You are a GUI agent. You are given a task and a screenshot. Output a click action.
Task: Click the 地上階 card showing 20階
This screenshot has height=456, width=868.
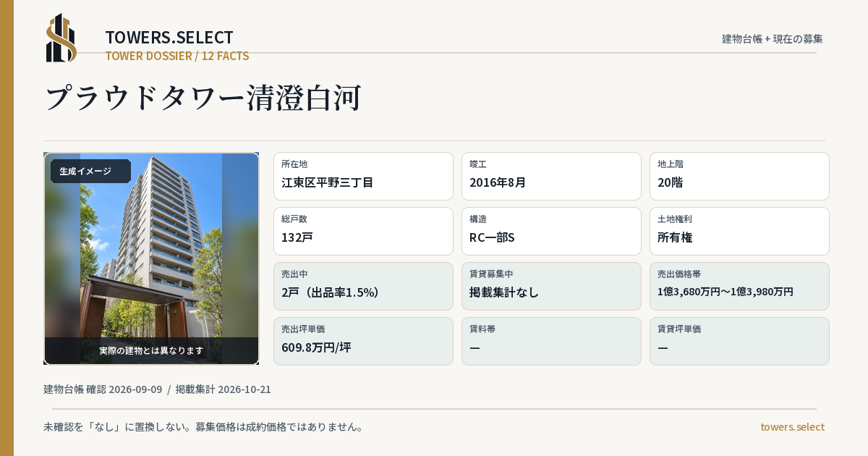(x=739, y=176)
